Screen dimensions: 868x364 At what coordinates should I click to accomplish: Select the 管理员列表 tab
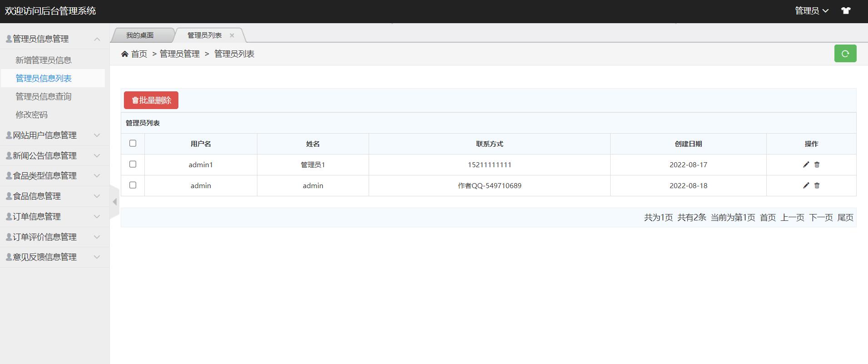pyautogui.click(x=205, y=35)
